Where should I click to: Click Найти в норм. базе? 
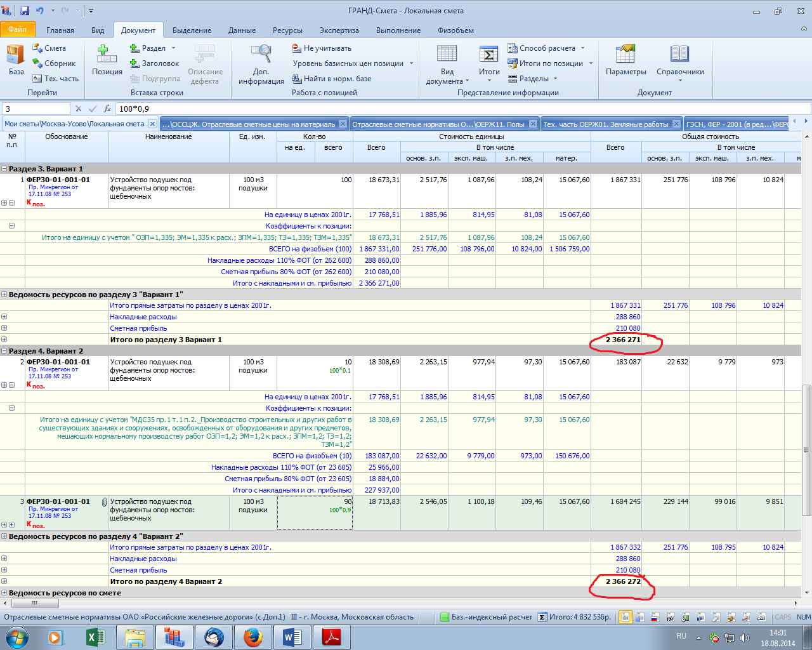(332, 79)
